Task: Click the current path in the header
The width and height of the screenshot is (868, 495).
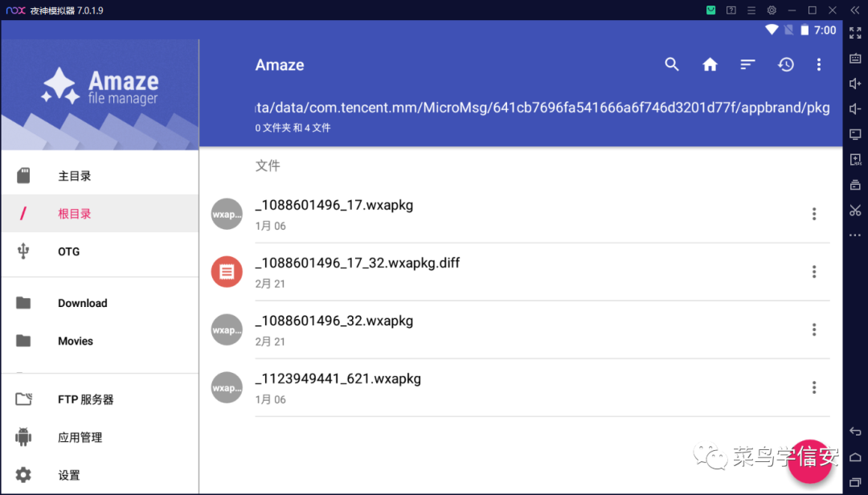Action: (542, 108)
